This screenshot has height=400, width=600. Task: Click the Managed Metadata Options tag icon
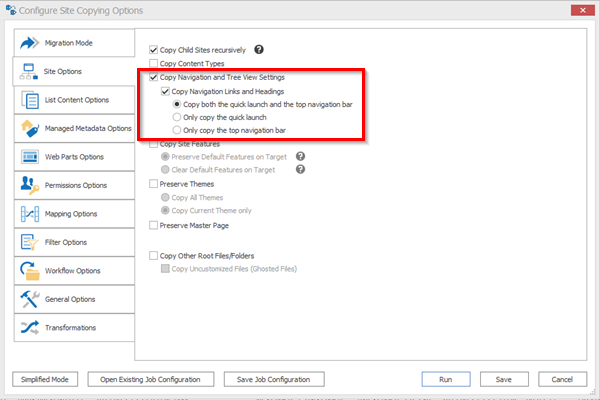tap(28, 128)
